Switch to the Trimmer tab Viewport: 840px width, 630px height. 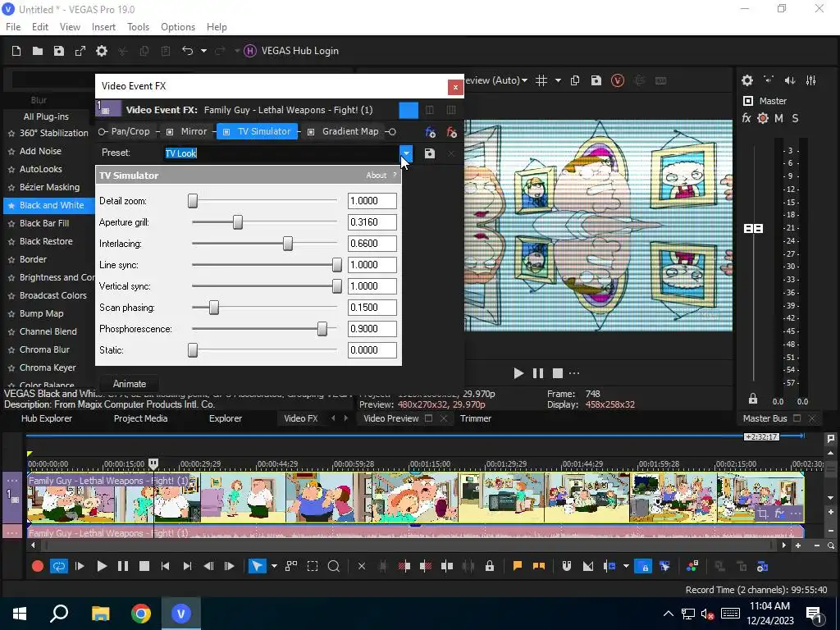476,418
